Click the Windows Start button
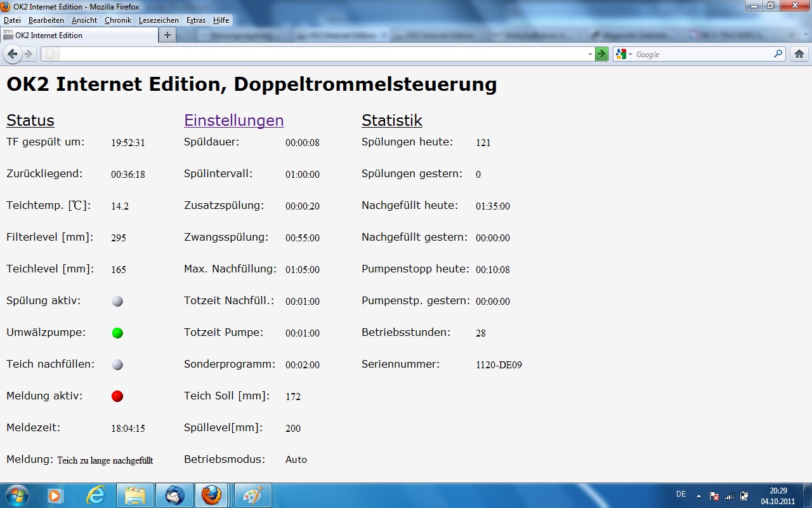Screen dimensions: 812x508 coord(16,495)
